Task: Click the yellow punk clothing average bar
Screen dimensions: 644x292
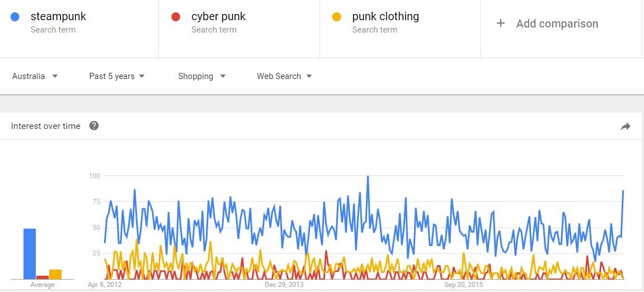Action: coord(55,274)
